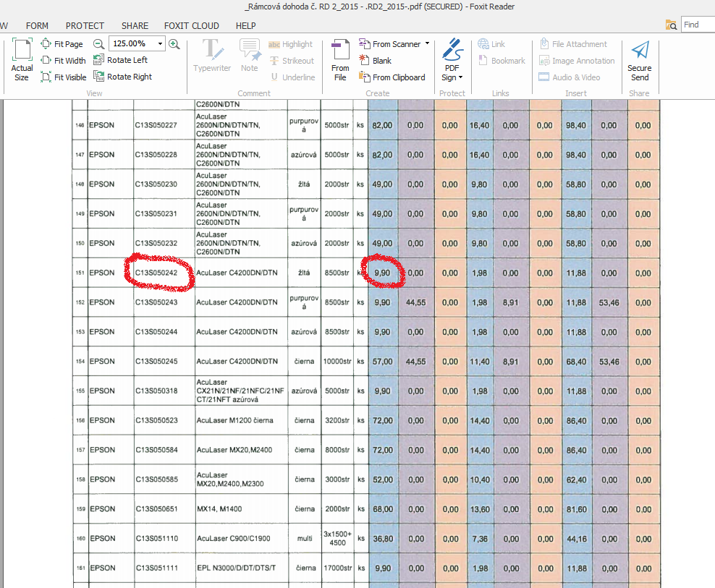Click the AcuLaser M1200 čierna description
The height and width of the screenshot is (588, 715).
point(235,420)
